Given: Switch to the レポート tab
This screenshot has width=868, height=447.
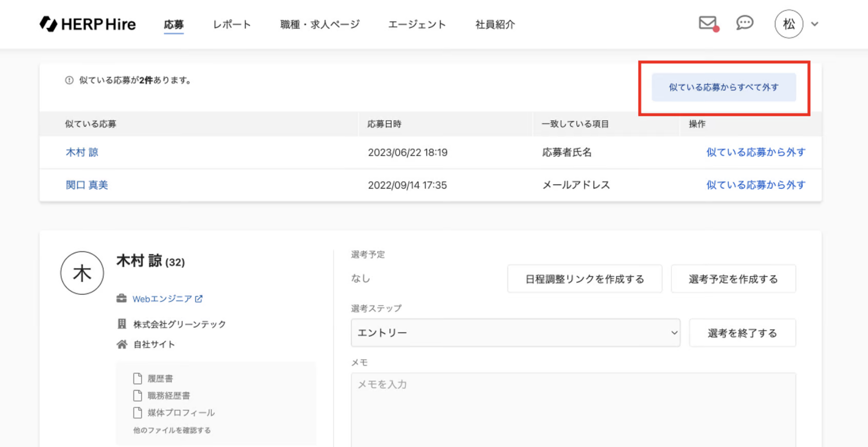Looking at the screenshot, I should pos(232,24).
